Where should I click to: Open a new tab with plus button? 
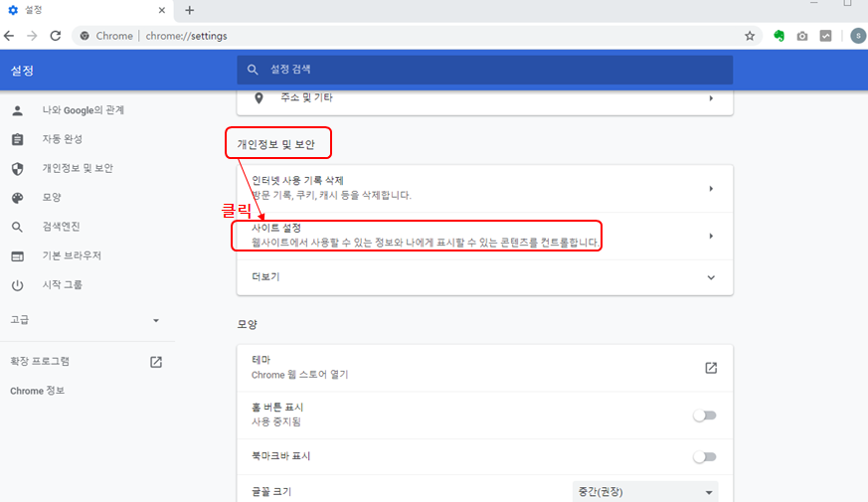(189, 10)
